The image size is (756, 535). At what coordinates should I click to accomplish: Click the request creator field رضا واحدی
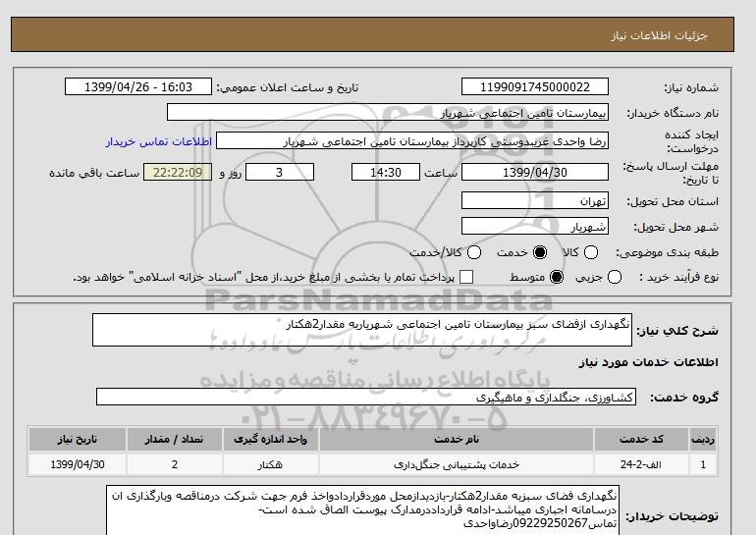pyautogui.click(x=412, y=141)
